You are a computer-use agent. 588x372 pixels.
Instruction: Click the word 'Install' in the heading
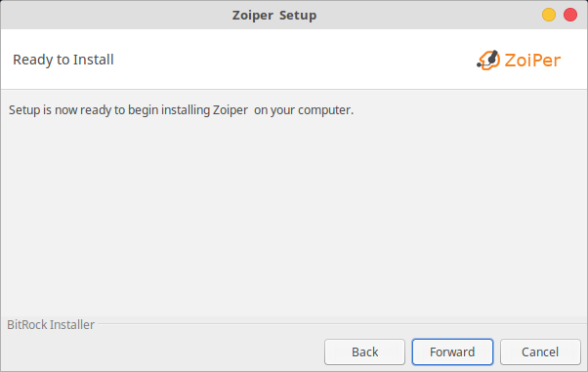[x=94, y=60]
